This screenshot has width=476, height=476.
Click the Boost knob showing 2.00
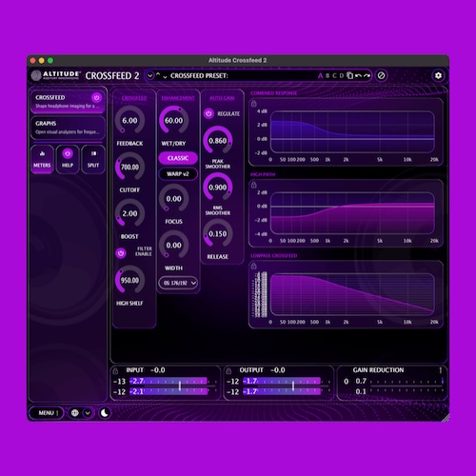click(x=129, y=213)
